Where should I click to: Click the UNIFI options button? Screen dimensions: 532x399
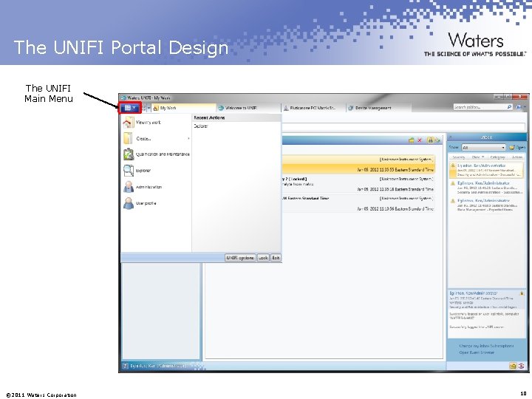[240, 258]
